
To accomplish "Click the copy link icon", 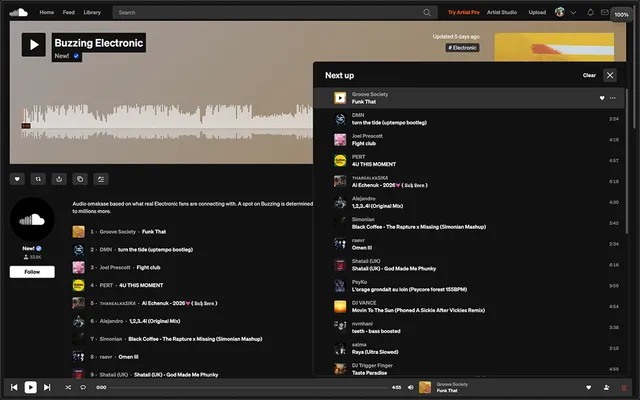I will 80,179.
